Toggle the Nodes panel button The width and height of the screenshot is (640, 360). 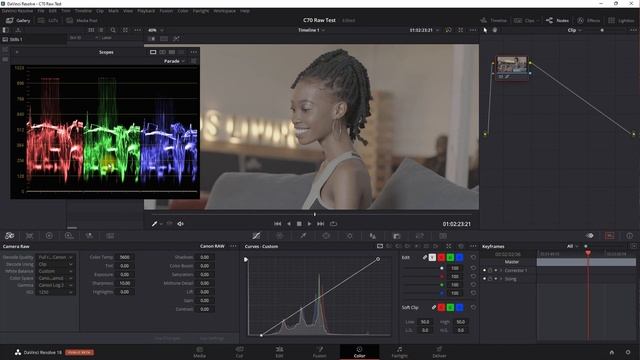[x=558, y=20]
